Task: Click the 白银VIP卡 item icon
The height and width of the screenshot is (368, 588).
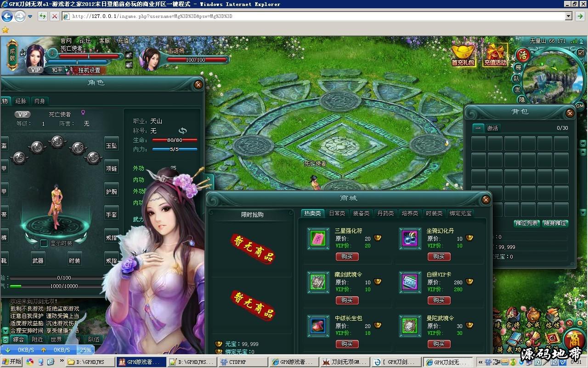Action: click(410, 282)
